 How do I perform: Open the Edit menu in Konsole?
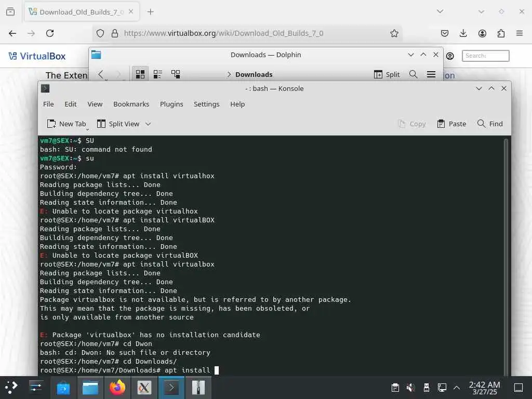[70, 104]
